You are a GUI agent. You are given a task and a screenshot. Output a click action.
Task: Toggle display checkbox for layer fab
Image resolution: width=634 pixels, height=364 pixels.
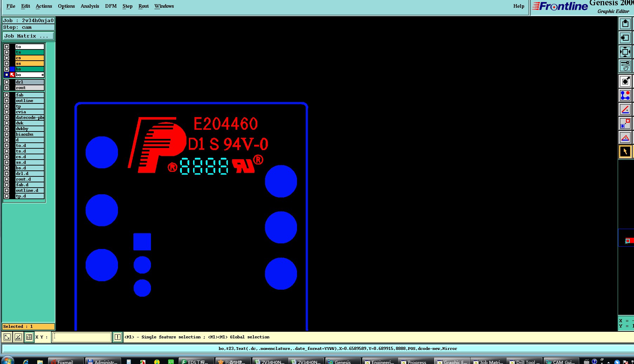[6, 95]
